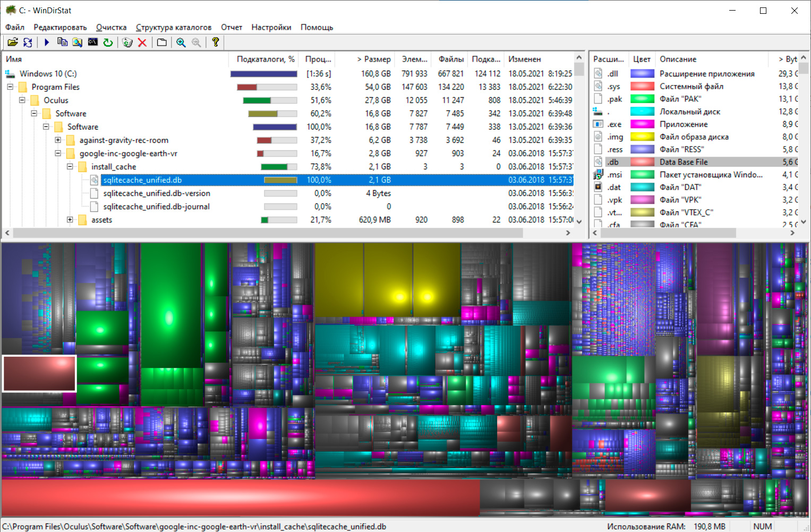
Task: Click the red X permanent delete icon
Action: [142, 42]
